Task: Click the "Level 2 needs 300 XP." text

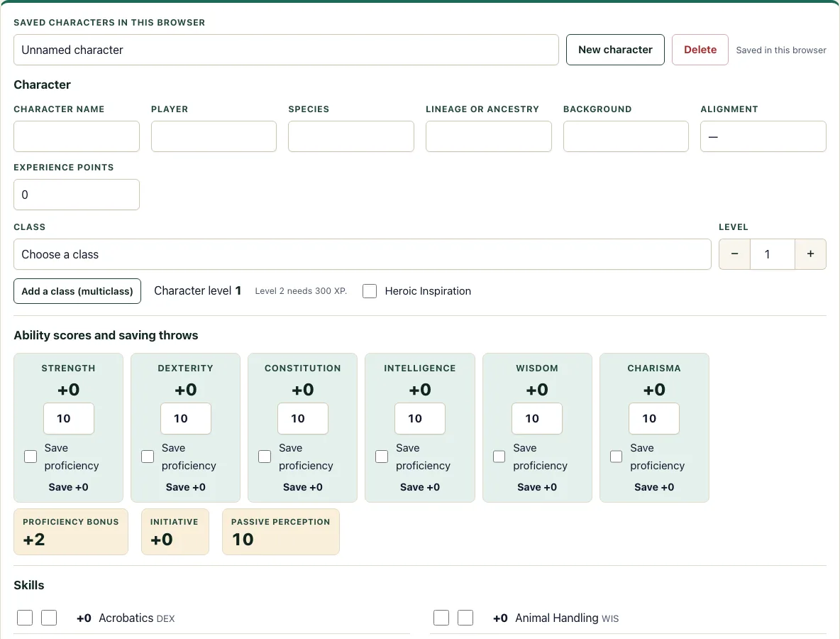Action: [301, 291]
